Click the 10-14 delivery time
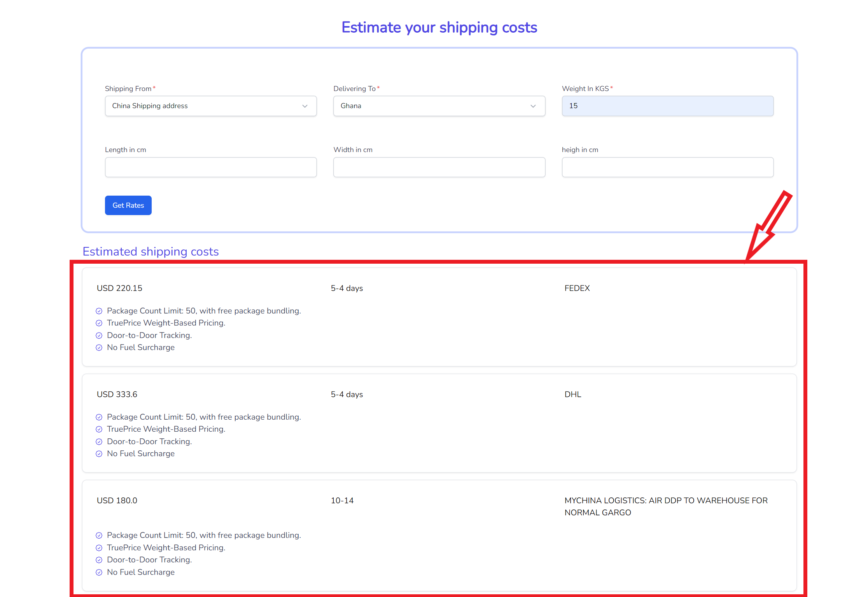 342,501
